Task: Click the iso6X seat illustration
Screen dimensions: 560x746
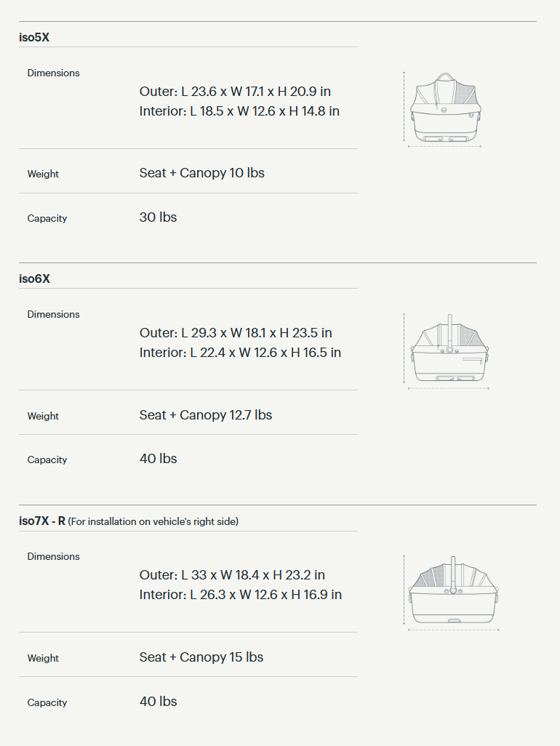Action: pos(448,352)
